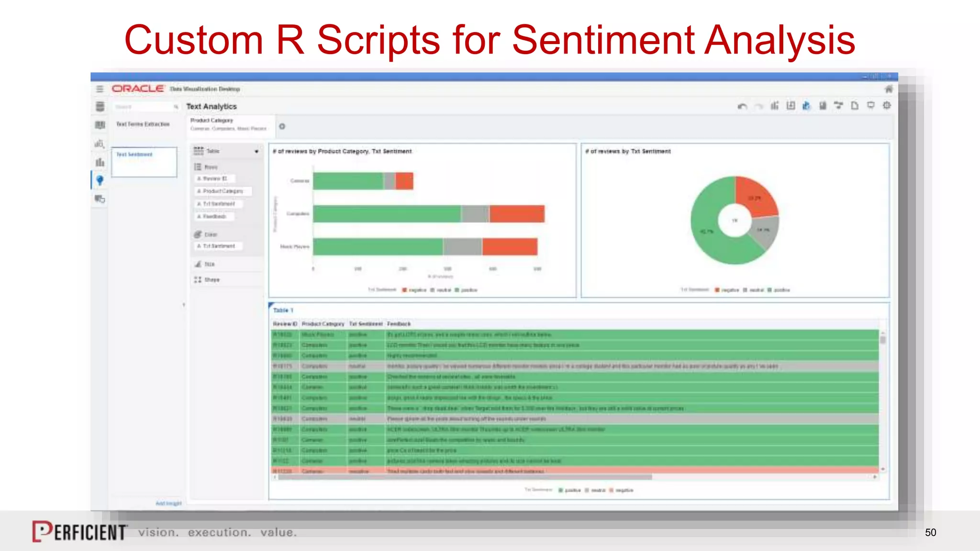
Task: Click the gray neutral segment of Music Players bar
Action: click(x=462, y=247)
